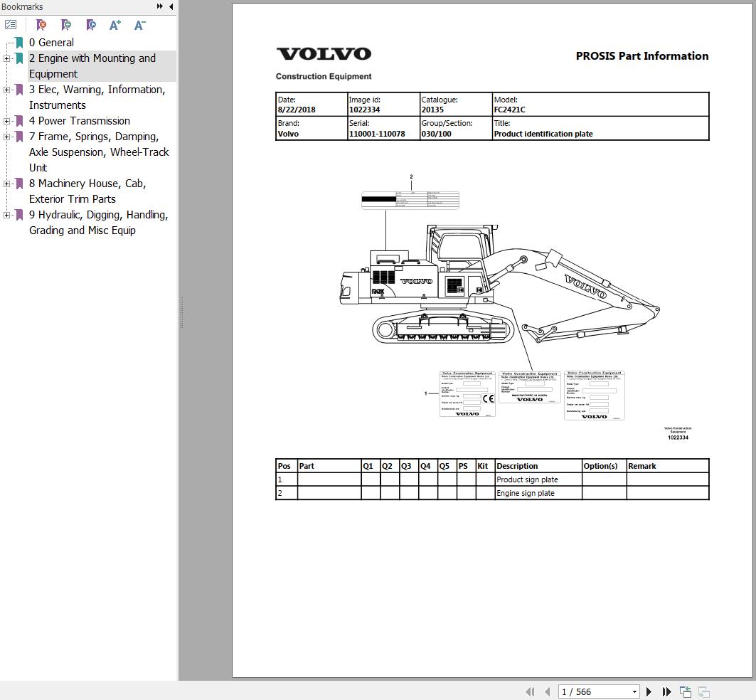Click the previous view icon in the status bar

685,691
